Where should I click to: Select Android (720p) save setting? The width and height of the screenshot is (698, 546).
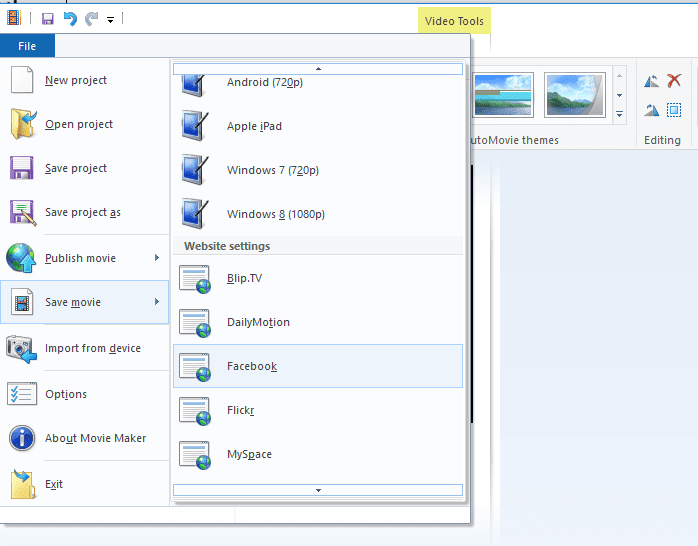click(x=318, y=84)
